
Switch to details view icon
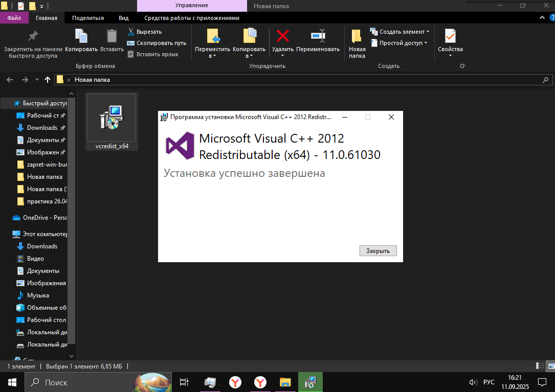click(x=540, y=366)
